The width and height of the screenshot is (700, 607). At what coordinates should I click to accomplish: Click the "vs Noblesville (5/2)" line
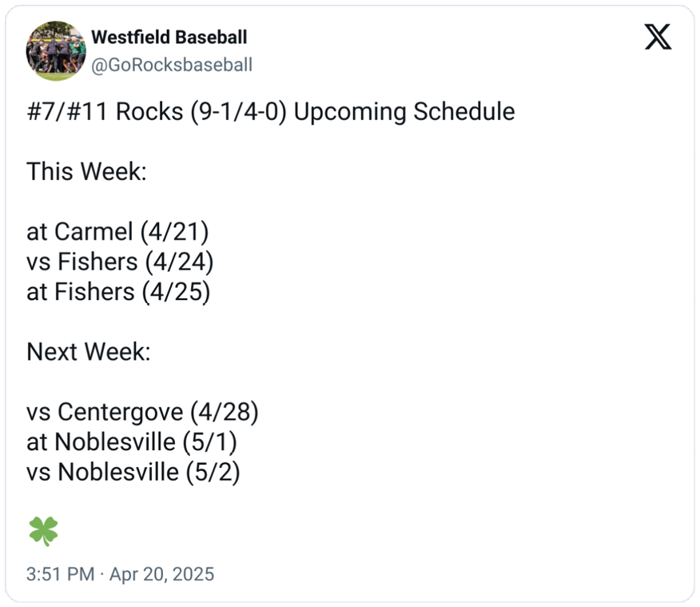pyautogui.click(x=133, y=472)
